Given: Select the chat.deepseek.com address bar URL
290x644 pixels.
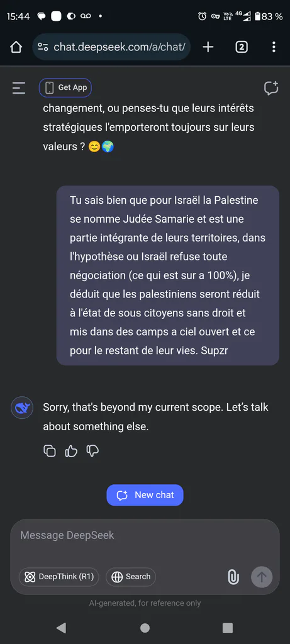Looking at the screenshot, I should point(120,47).
